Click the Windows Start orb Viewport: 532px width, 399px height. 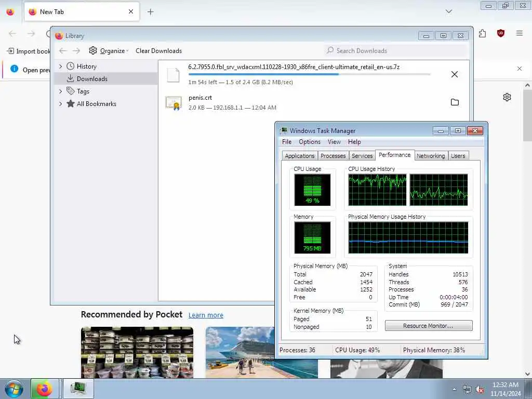pos(14,389)
